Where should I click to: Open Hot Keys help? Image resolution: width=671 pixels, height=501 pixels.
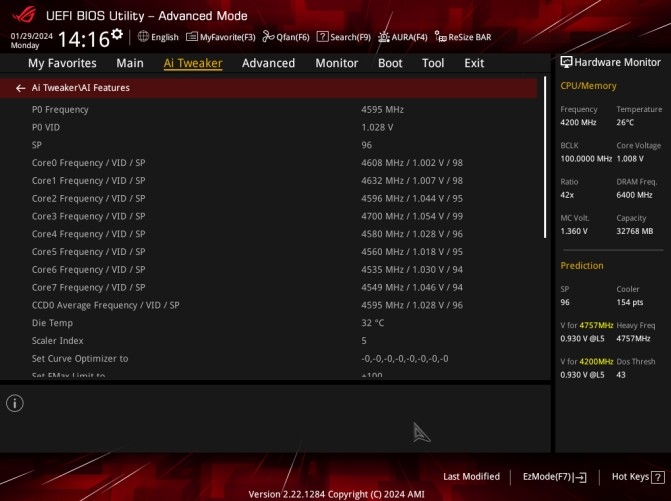click(638, 477)
